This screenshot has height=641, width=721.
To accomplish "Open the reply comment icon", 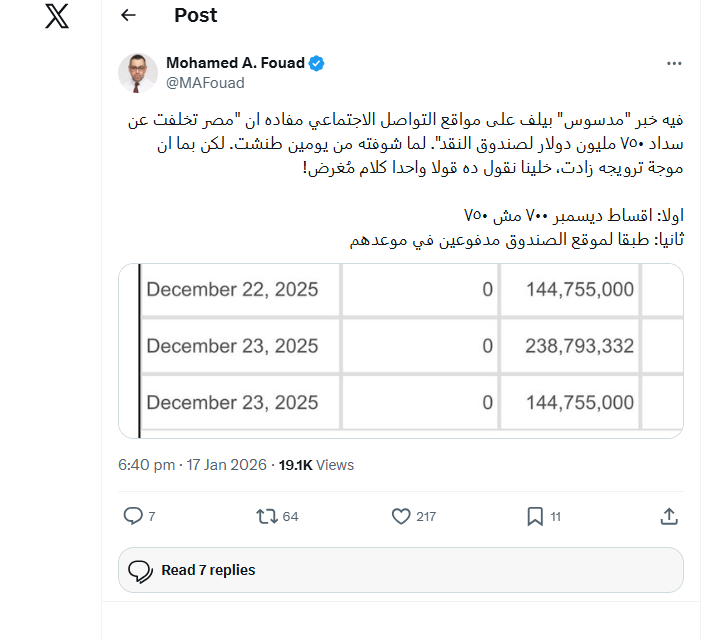I will (x=133, y=516).
